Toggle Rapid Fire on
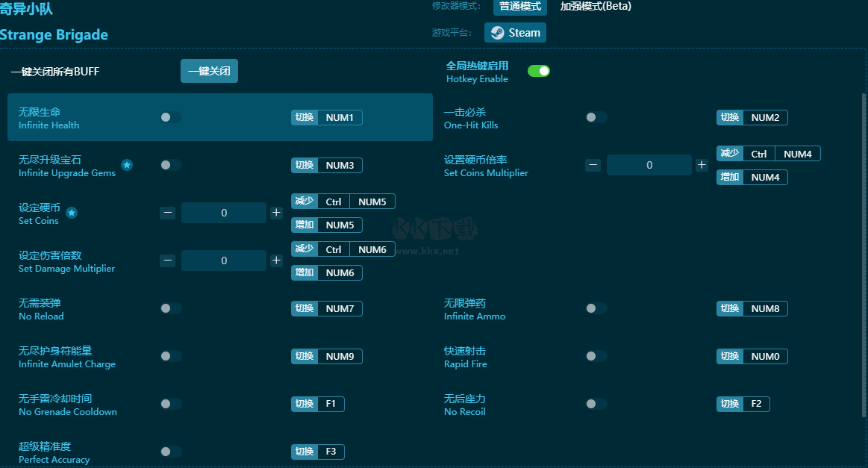The width and height of the screenshot is (868, 468). pos(596,356)
